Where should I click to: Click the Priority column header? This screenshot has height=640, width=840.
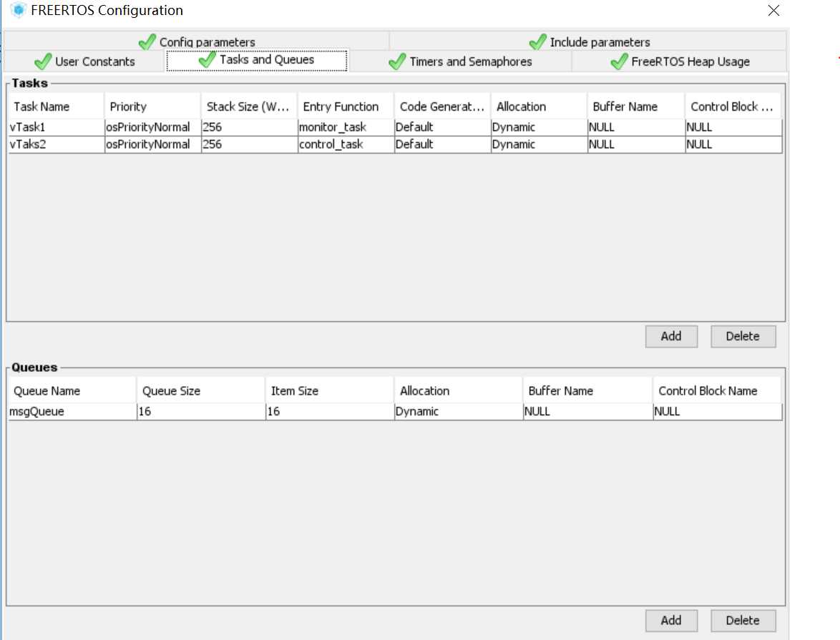click(152, 107)
